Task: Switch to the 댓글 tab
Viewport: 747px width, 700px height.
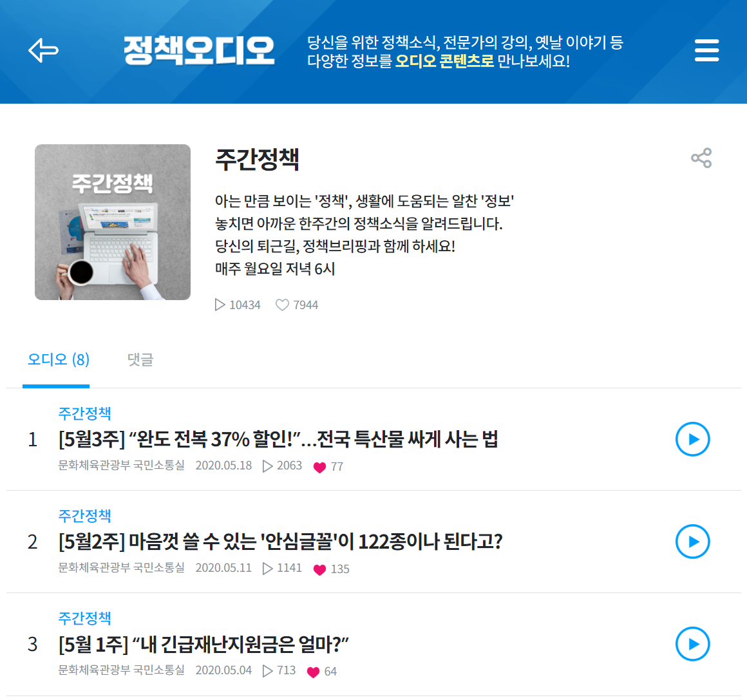Action: (140, 359)
